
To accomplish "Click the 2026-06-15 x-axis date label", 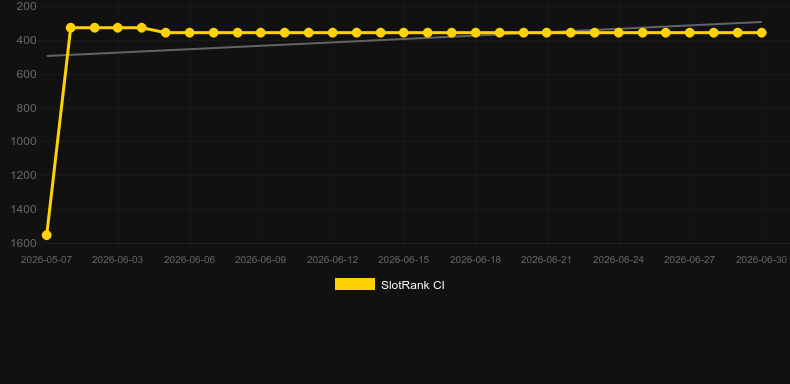I will click(x=404, y=260).
